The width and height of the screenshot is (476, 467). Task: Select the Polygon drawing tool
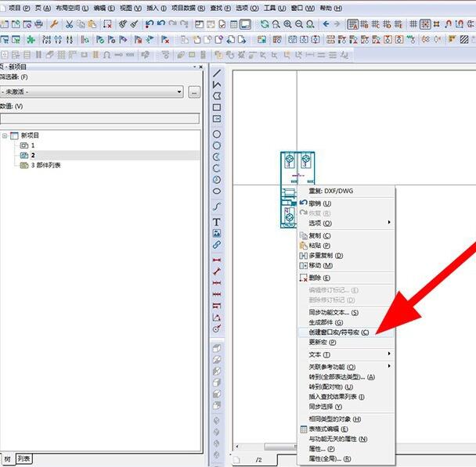217,96
